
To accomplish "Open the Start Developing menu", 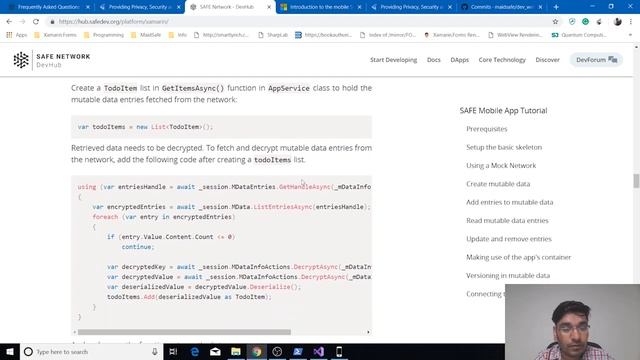I will click(393, 60).
